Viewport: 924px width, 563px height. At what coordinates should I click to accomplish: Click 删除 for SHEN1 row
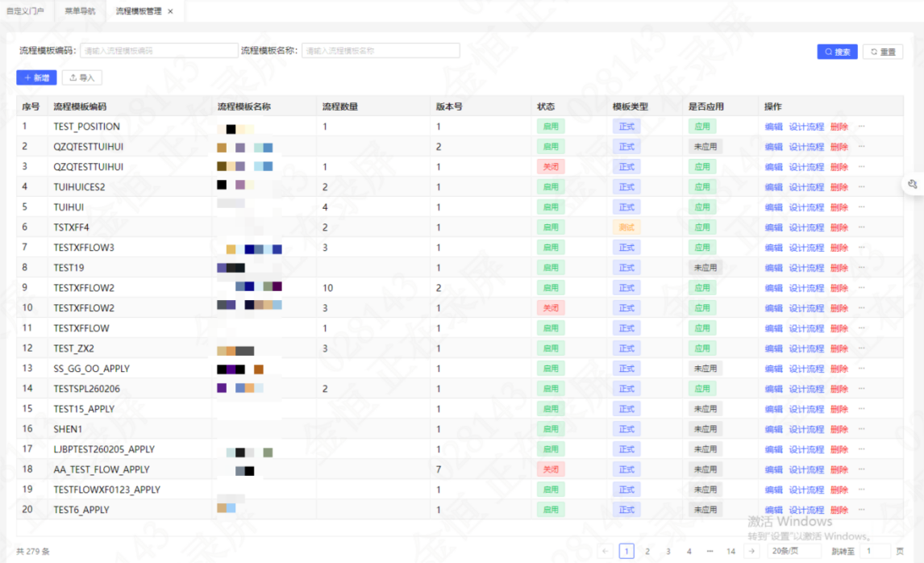[x=839, y=428]
